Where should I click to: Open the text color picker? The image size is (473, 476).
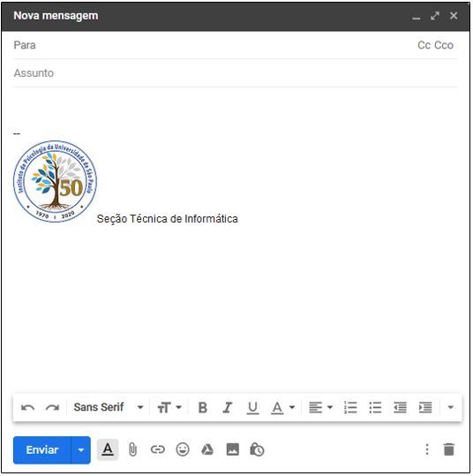tap(282, 408)
